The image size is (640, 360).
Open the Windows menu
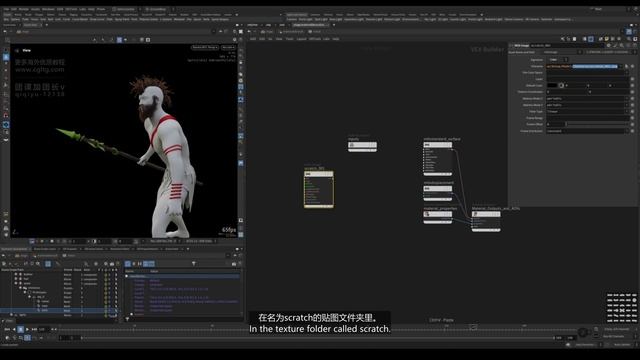[48, 9]
